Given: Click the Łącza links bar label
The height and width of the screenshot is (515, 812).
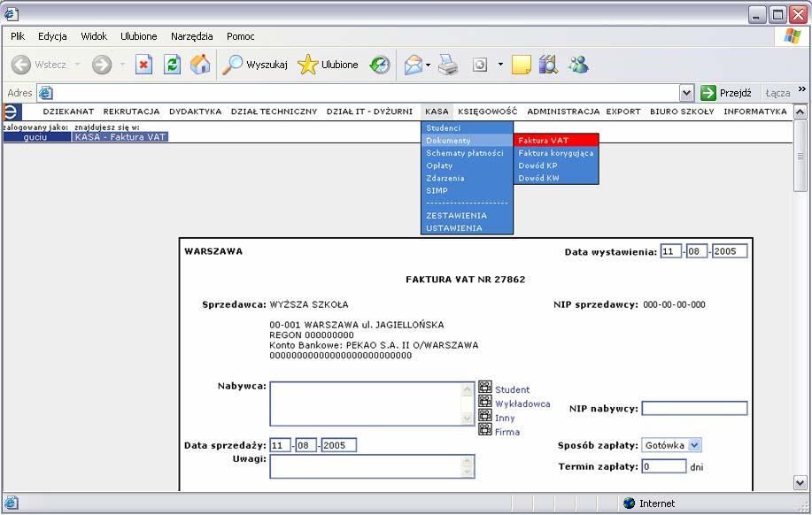Looking at the screenshot, I should [777, 93].
